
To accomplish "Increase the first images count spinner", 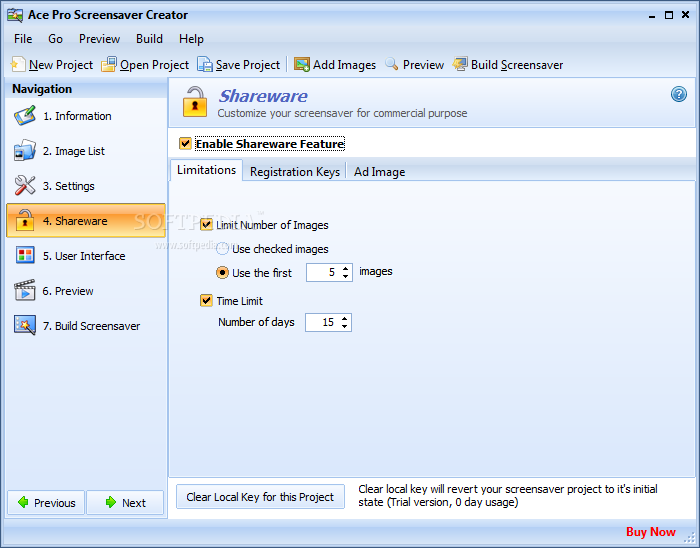I will [346, 269].
